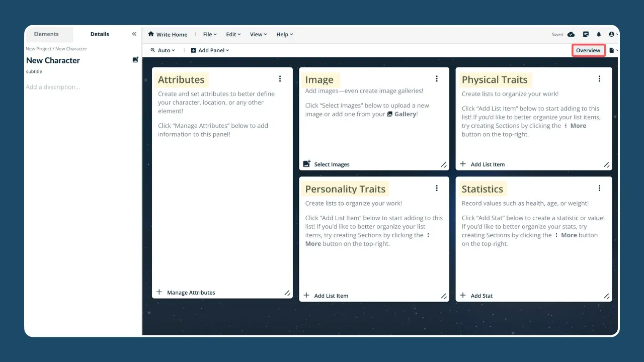Open Attributes panel three-dot menu
This screenshot has width=644, height=362.
(280, 79)
